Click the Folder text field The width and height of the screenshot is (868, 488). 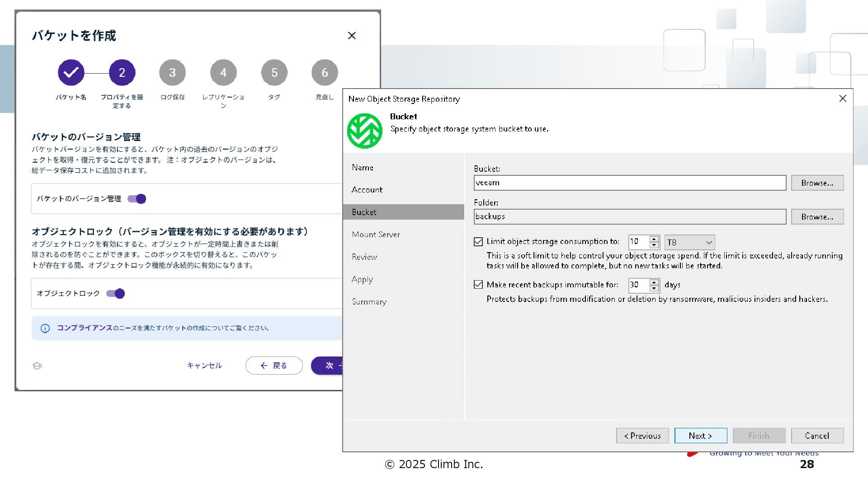[x=629, y=216]
